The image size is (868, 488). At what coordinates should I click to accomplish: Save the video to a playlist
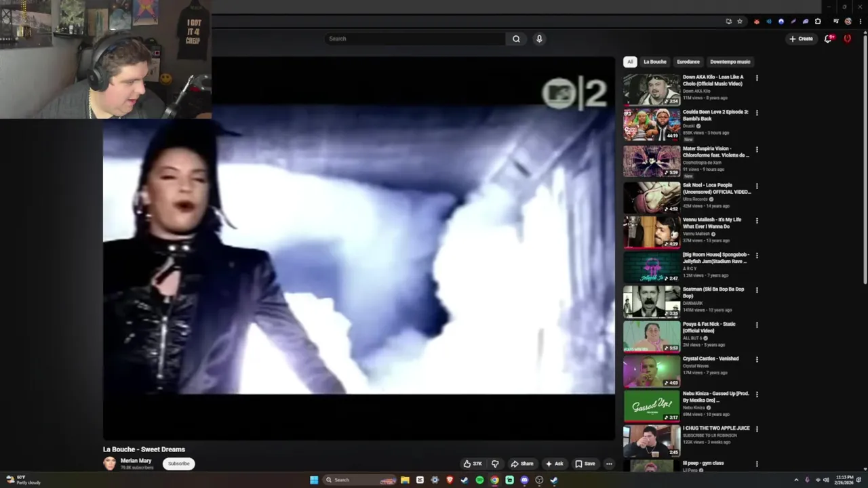click(x=585, y=464)
